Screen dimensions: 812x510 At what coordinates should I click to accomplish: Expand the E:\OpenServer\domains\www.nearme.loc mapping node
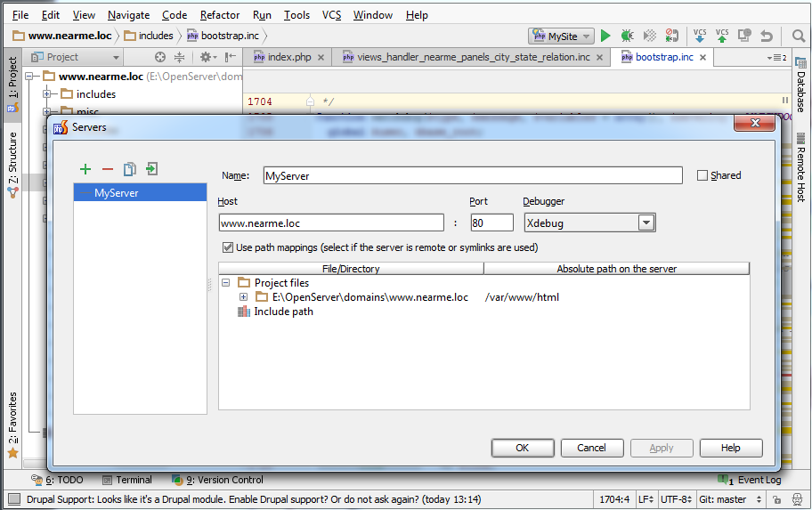[x=243, y=297]
